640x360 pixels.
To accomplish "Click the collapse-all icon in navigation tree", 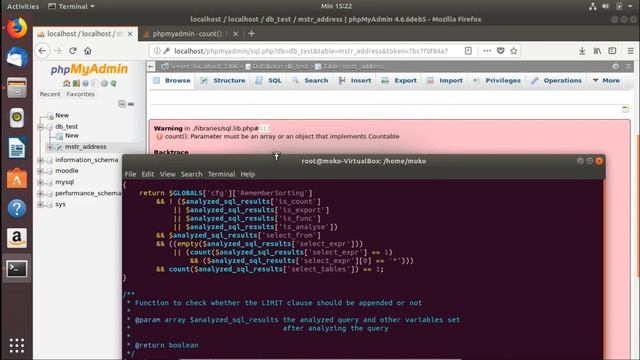I will click(x=122, y=104).
